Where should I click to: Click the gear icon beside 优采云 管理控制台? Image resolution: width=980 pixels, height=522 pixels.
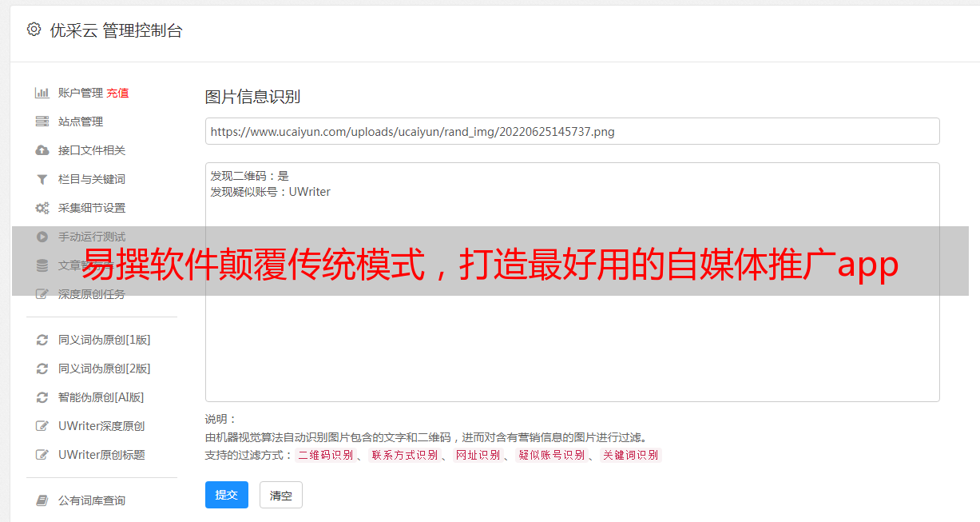click(34, 30)
